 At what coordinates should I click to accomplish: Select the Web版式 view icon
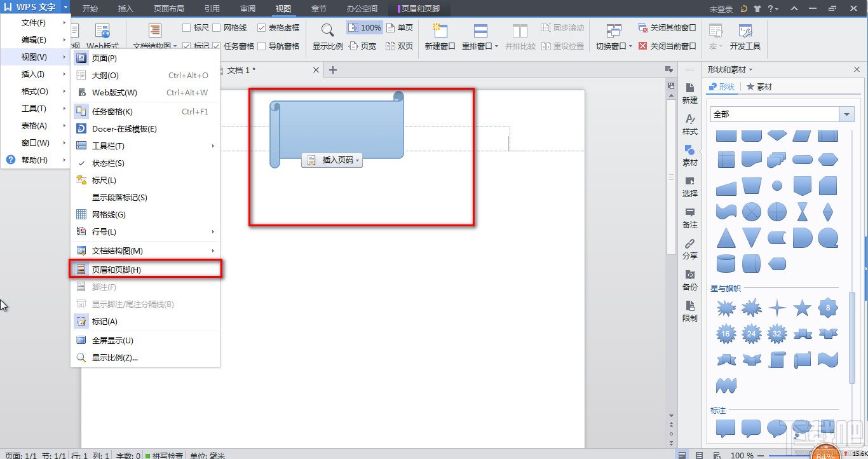coord(102,29)
